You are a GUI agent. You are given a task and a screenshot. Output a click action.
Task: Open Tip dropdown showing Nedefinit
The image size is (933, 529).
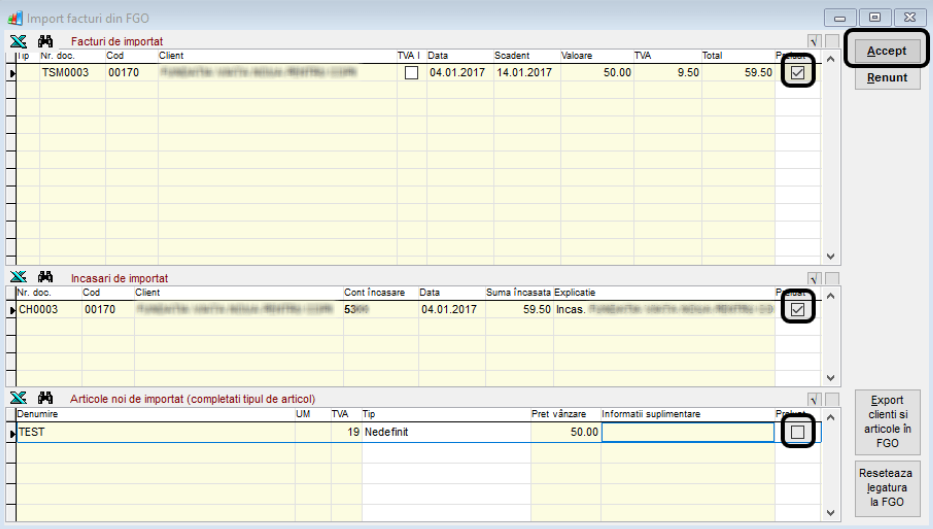pos(445,432)
